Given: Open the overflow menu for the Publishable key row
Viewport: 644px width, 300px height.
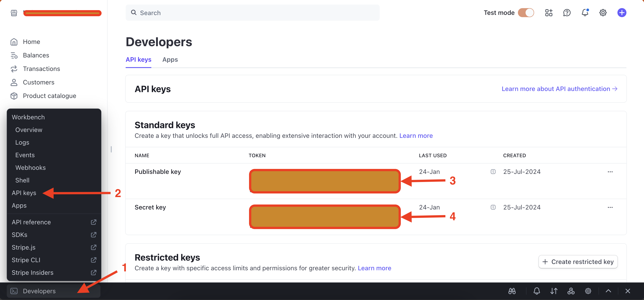Looking at the screenshot, I should tap(610, 171).
